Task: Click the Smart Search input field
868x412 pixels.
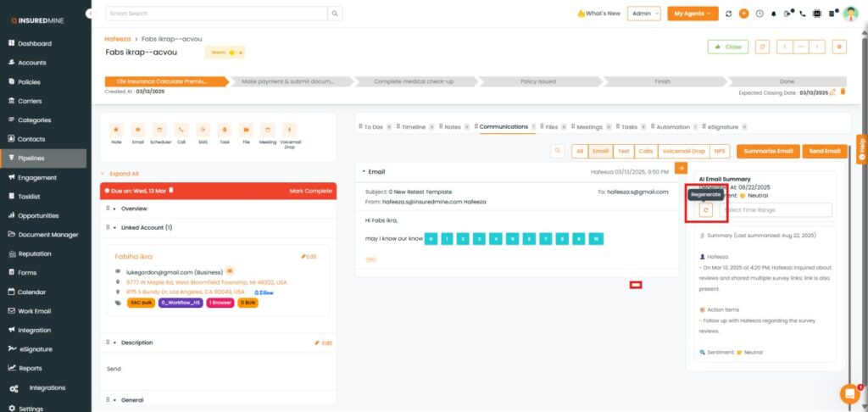Action: click(x=216, y=14)
